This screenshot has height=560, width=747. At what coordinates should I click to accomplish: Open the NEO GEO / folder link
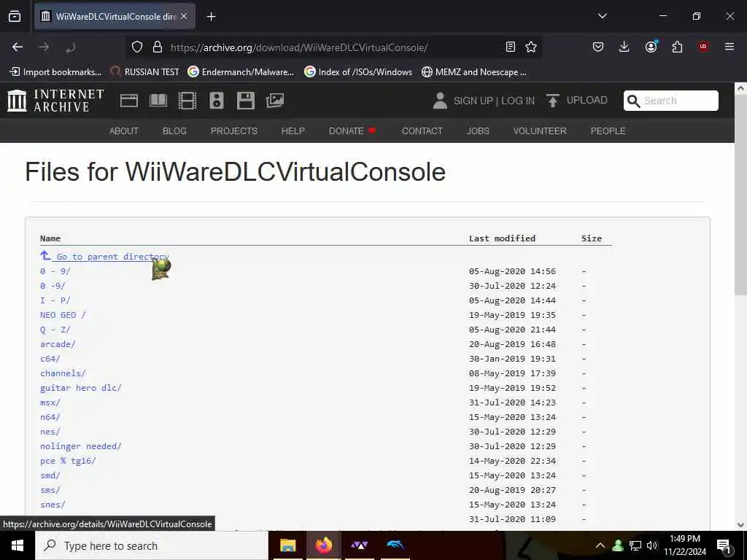(63, 315)
